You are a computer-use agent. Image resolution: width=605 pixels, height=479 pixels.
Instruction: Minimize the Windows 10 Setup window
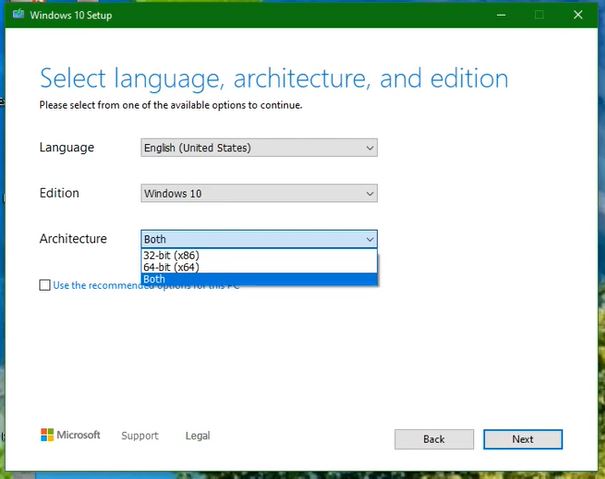(501, 15)
